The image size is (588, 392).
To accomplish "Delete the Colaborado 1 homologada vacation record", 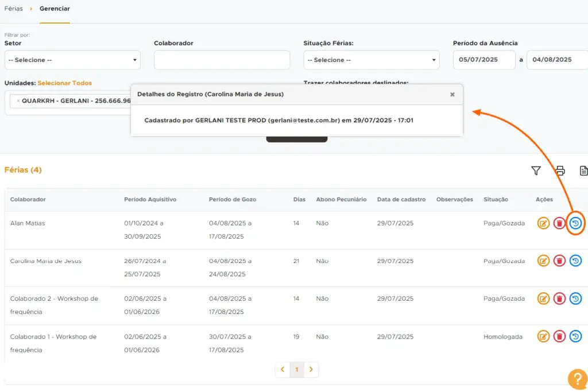I will click(x=559, y=336).
